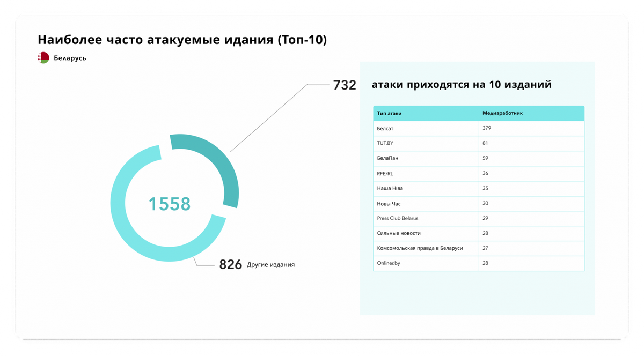The height and width of the screenshot is (356, 644).
Task: Click the "Медиаработник" column header
Action: (502, 113)
